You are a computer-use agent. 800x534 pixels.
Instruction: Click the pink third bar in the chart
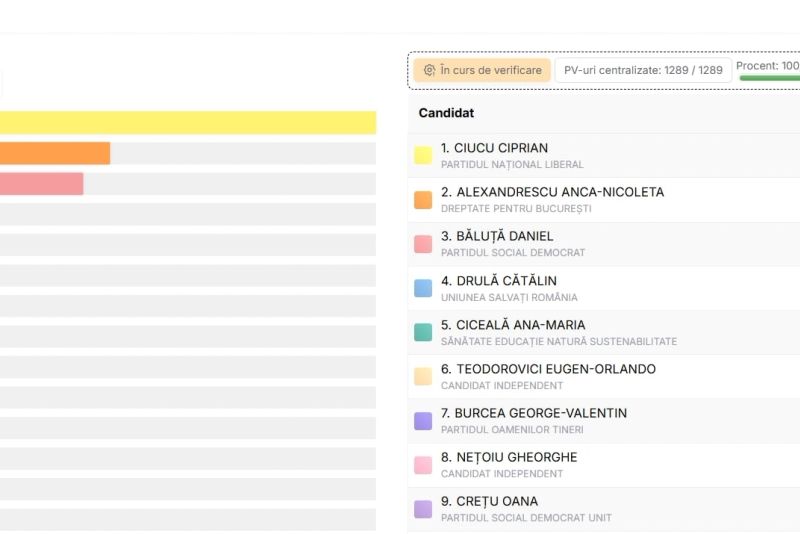(x=41, y=184)
